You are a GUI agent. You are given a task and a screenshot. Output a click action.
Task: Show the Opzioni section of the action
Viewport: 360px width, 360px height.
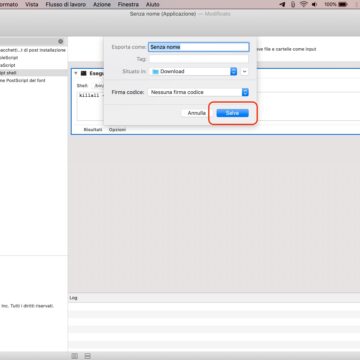(117, 130)
